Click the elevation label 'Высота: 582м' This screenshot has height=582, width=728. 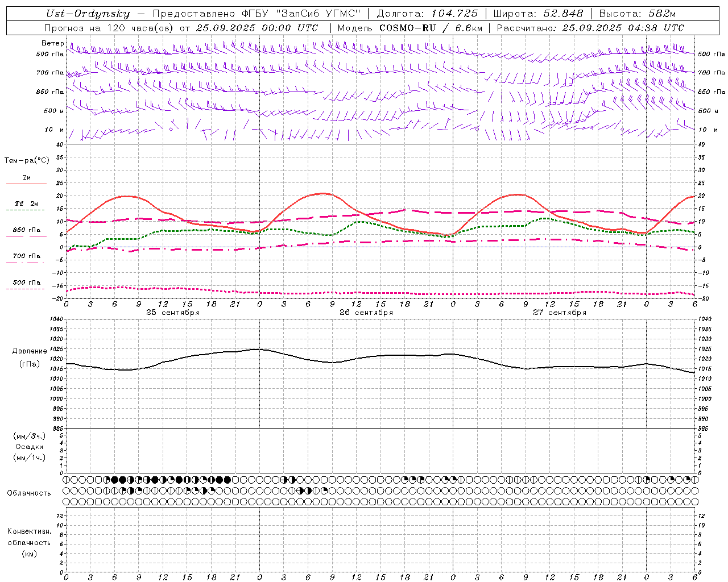pyautogui.click(x=638, y=14)
